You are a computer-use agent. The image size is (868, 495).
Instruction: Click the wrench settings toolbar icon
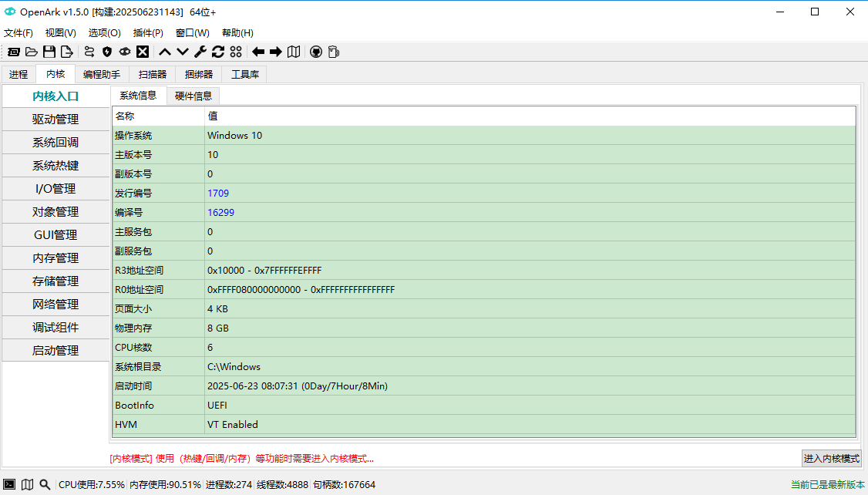[200, 52]
